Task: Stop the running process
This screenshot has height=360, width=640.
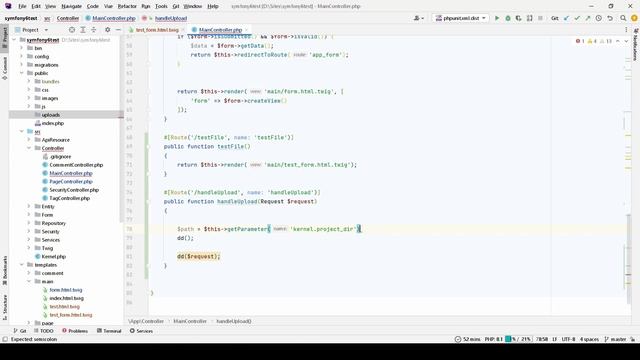Action: coord(540,18)
